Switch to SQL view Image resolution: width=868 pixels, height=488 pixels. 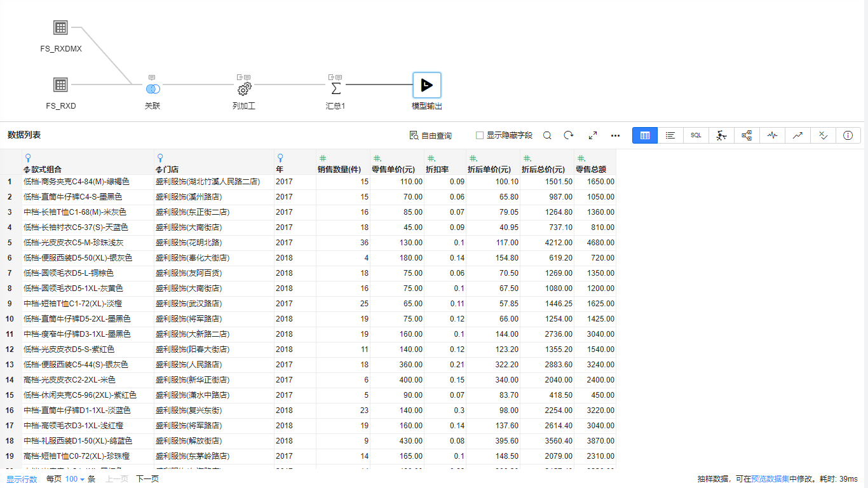pyautogui.click(x=696, y=135)
